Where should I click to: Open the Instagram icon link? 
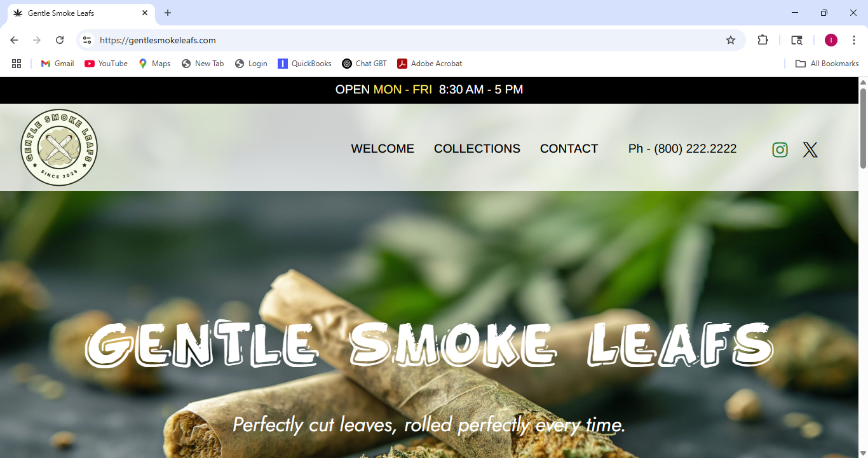click(780, 149)
